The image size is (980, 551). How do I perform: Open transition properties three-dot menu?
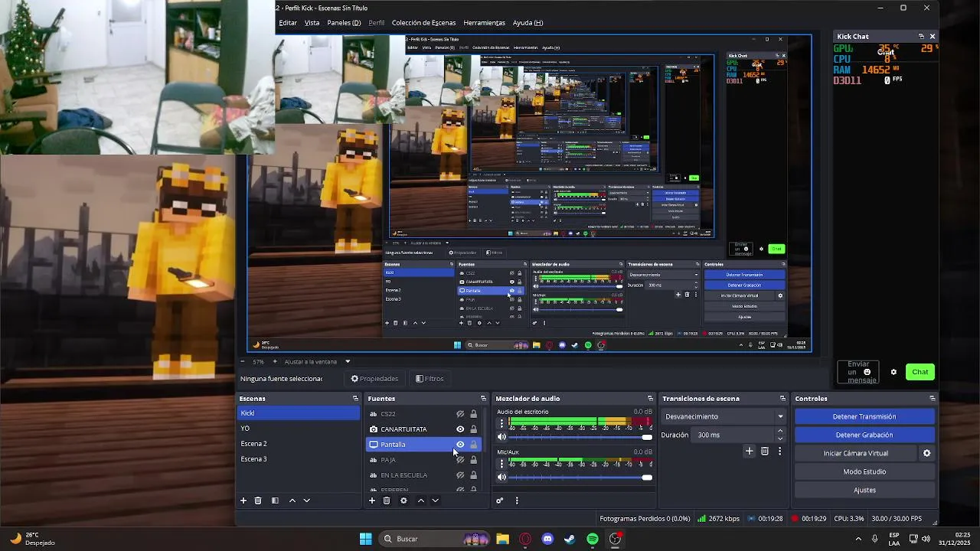coord(780,452)
